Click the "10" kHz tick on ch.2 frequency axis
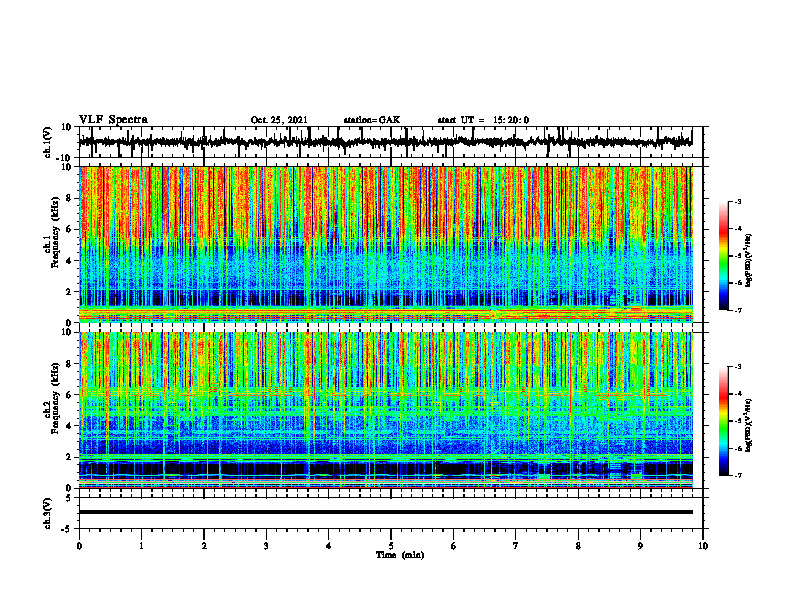Screen dimensions: 792x612 [67, 333]
